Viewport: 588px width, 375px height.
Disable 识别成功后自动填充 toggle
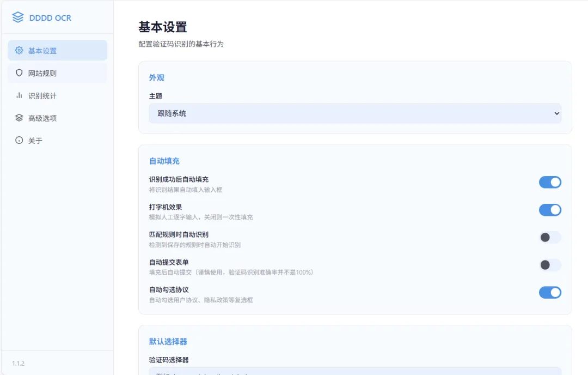pyautogui.click(x=550, y=183)
